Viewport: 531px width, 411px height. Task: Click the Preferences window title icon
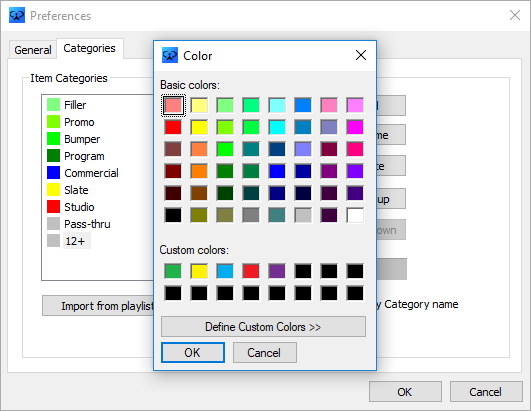pos(17,15)
